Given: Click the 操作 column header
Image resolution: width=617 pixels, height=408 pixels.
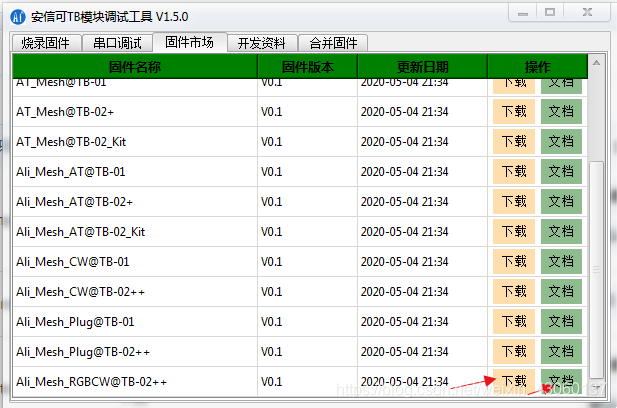Looking at the screenshot, I should point(538,66).
